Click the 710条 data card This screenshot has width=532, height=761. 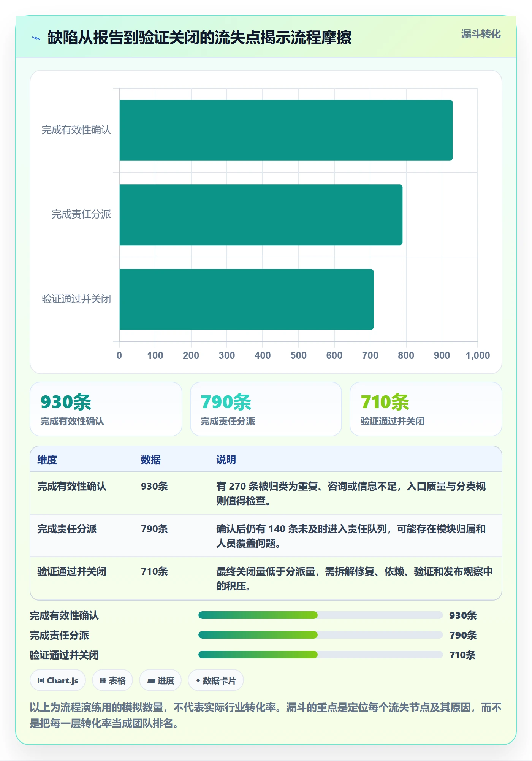pos(426,409)
